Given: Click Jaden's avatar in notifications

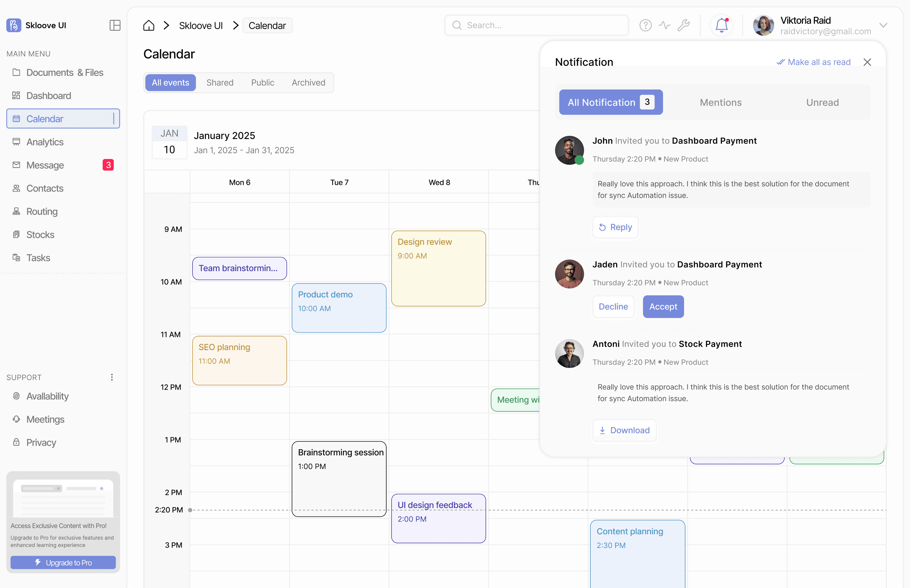Looking at the screenshot, I should point(569,274).
